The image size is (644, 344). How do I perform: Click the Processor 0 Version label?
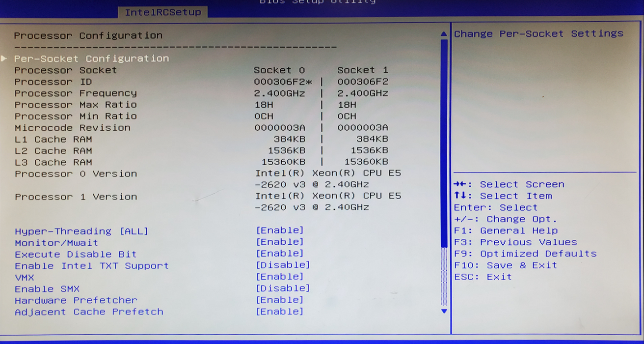(76, 174)
